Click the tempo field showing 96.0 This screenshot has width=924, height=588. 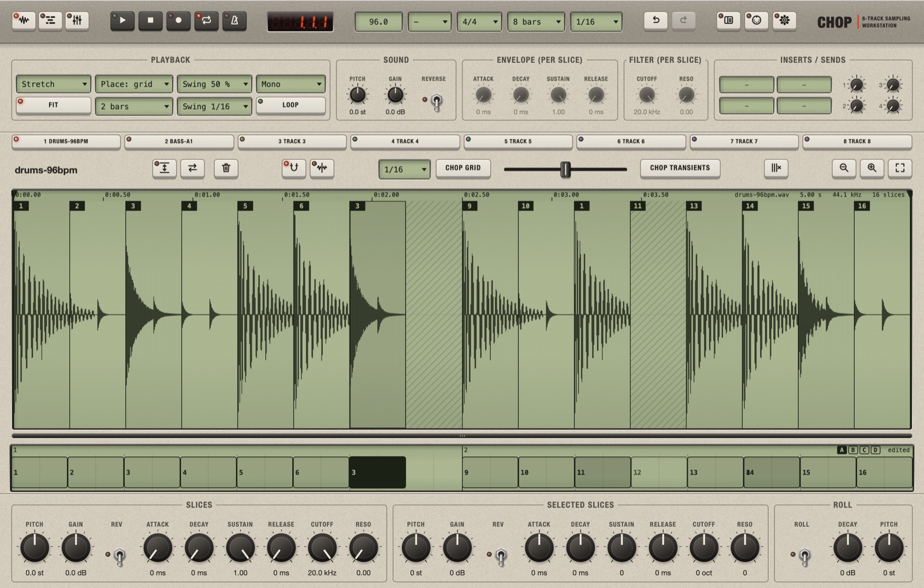tap(378, 22)
